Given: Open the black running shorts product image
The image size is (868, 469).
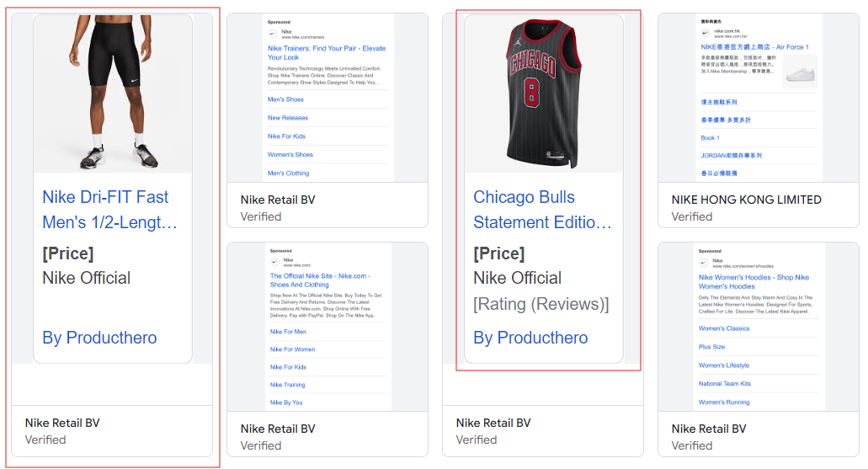Looking at the screenshot, I should coord(113,93).
